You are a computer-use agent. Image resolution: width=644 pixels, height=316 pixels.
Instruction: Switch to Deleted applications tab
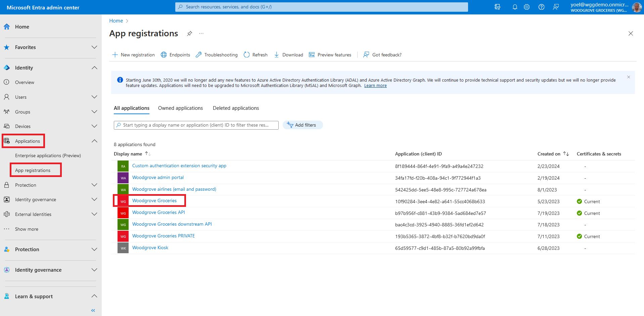click(x=236, y=108)
